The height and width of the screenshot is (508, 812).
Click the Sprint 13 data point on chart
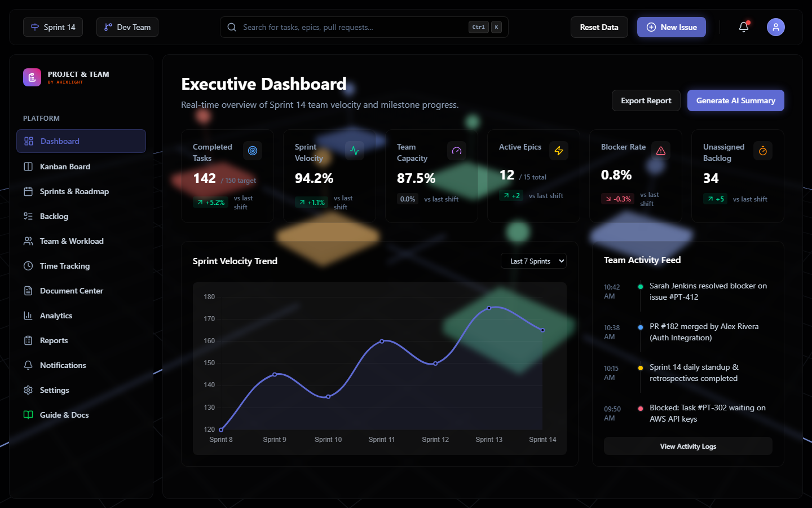tap(489, 308)
